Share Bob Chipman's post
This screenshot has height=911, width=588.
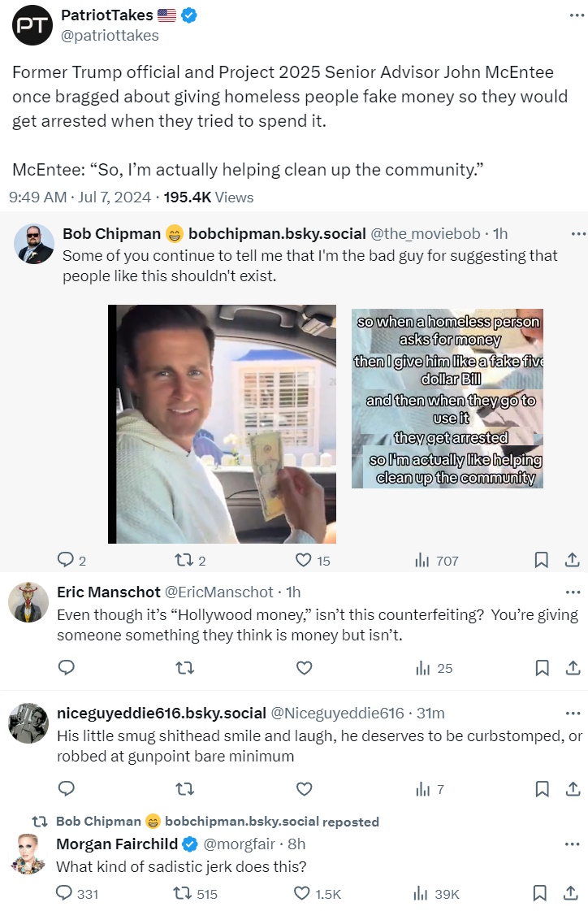(x=572, y=560)
